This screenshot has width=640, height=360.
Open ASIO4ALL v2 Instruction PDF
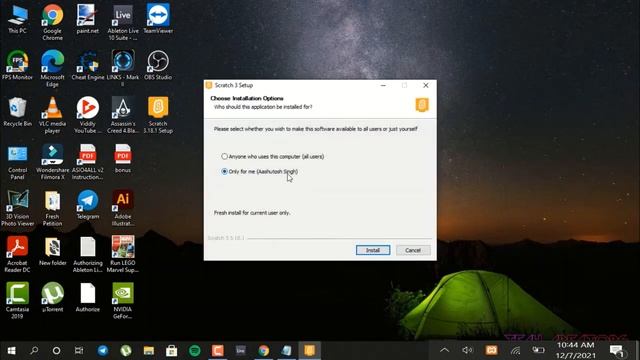pyautogui.click(x=88, y=162)
